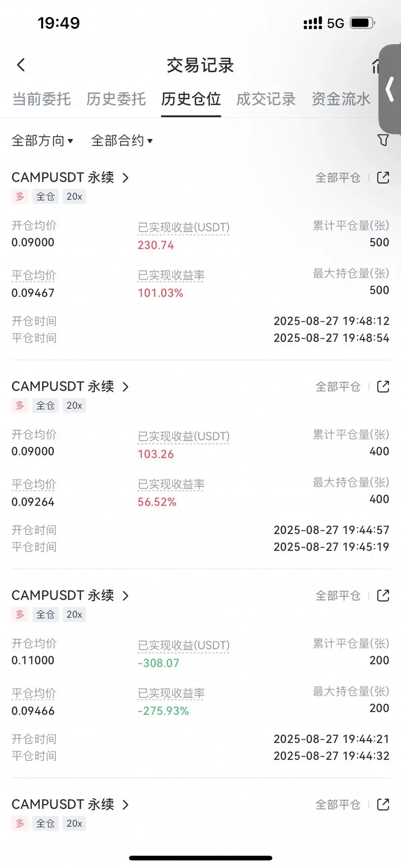The height and width of the screenshot is (868, 401).
Task: Tap the 已实现收益率 label showing -275.93%
Action: pyautogui.click(x=171, y=693)
